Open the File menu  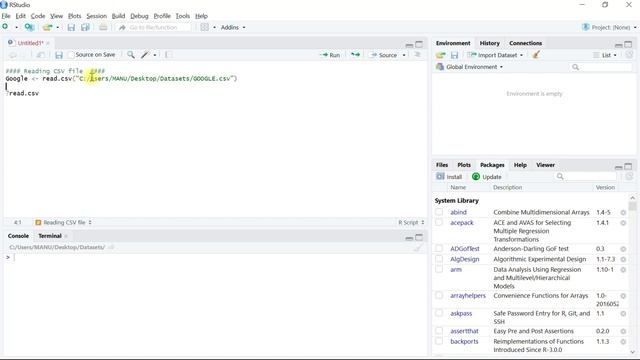(x=6, y=16)
